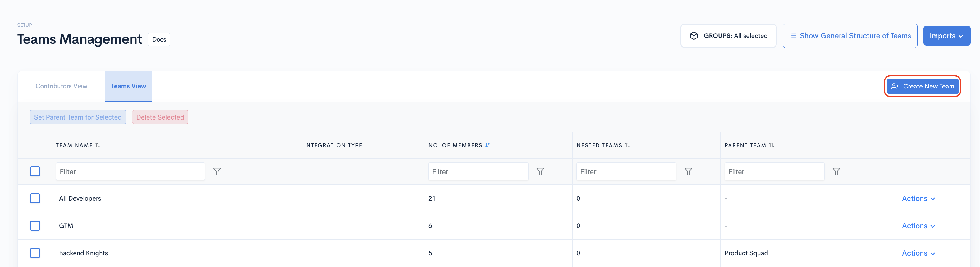
Task: Click the No. of Members filter funnel icon
Action: [x=540, y=172]
